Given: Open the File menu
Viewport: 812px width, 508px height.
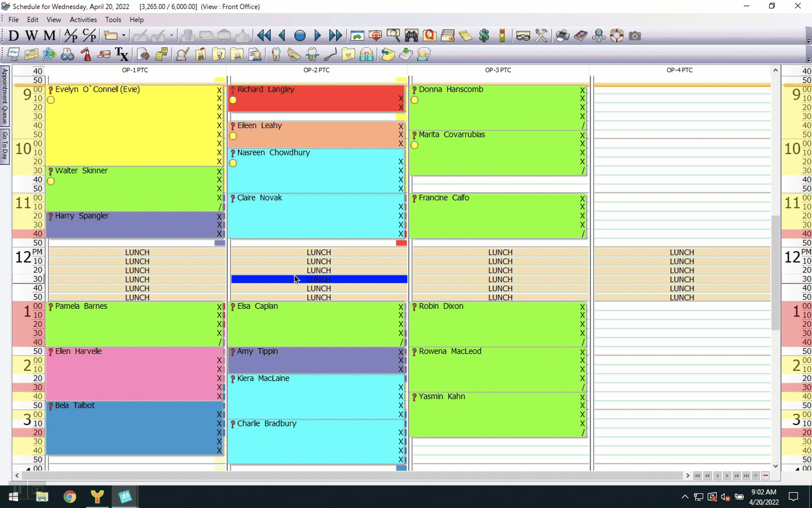Looking at the screenshot, I should pos(14,20).
